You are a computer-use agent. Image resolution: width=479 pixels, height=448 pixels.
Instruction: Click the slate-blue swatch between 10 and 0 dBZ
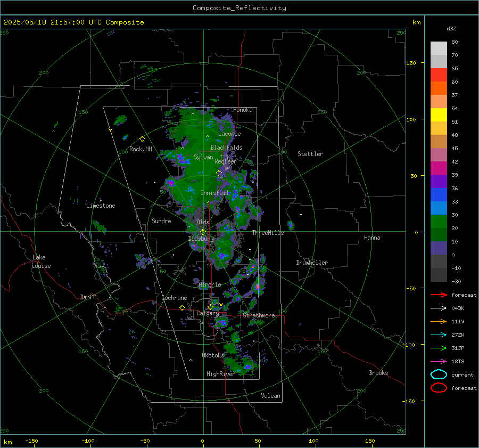click(x=439, y=248)
